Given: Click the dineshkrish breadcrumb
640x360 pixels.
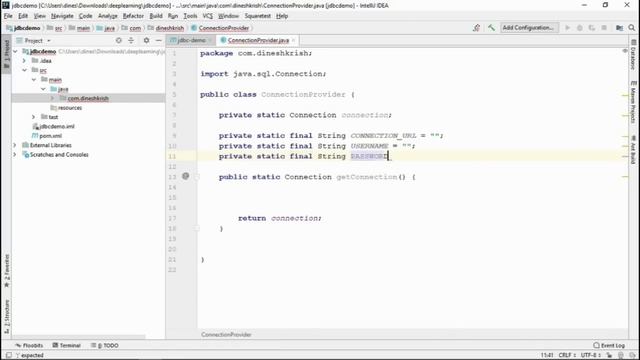Looking at the screenshot, I should [166, 28].
